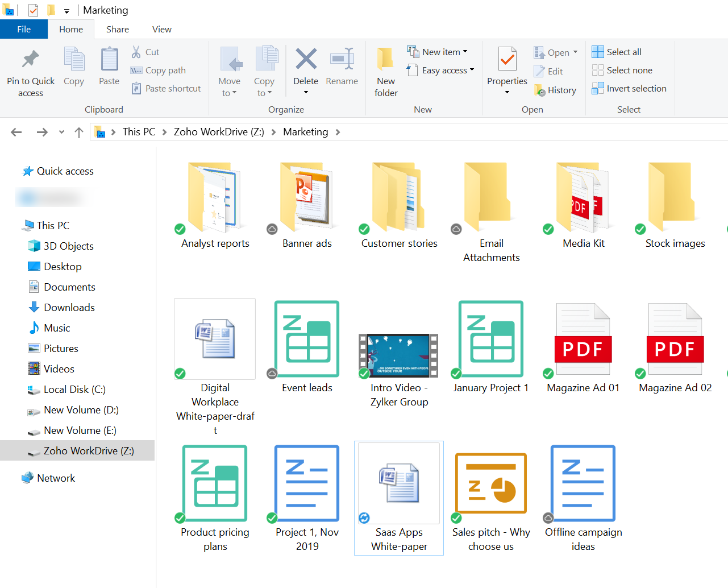Select the Saas Apps White-paper file
This screenshot has height=588, width=728.
pyautogui.click(x=398, y=483)
